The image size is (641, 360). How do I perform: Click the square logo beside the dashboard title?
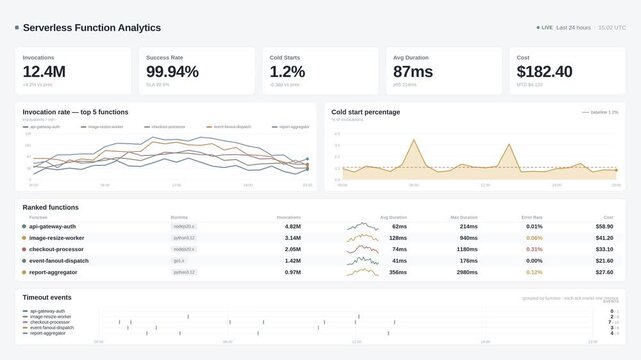17,28
